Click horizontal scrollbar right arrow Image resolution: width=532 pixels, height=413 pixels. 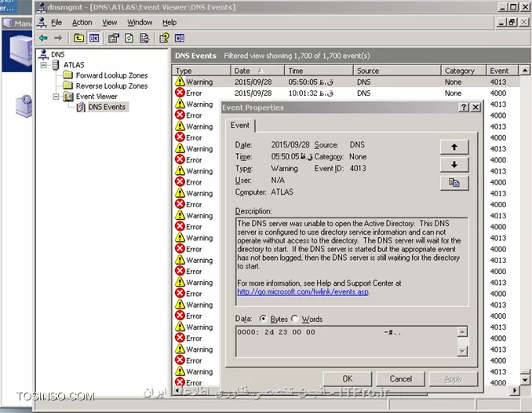(x=515, y=390)
